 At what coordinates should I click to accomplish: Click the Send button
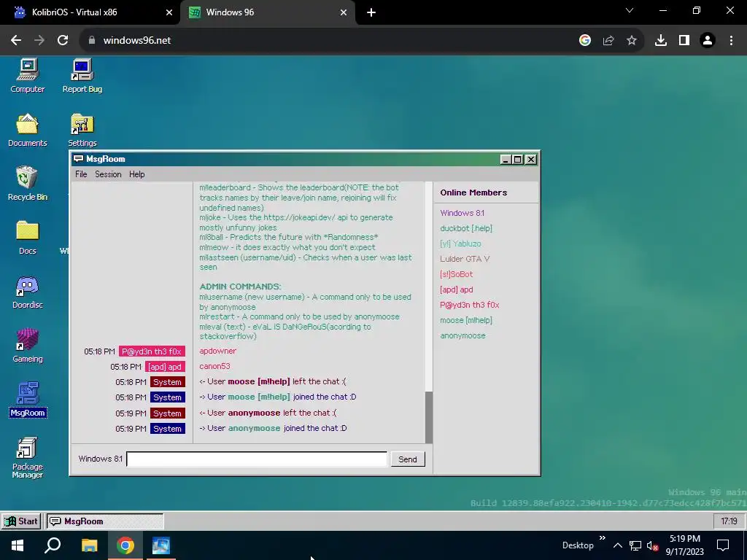point(408,459)
